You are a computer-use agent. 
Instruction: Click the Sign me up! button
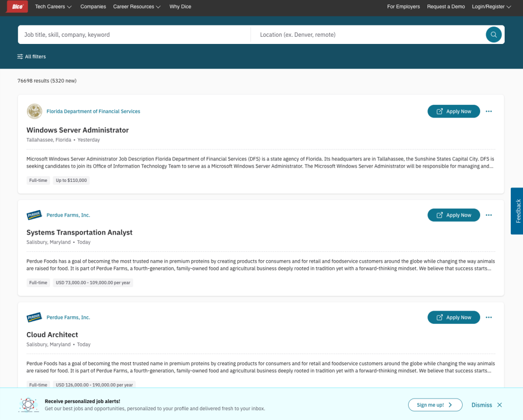[435, 405]
